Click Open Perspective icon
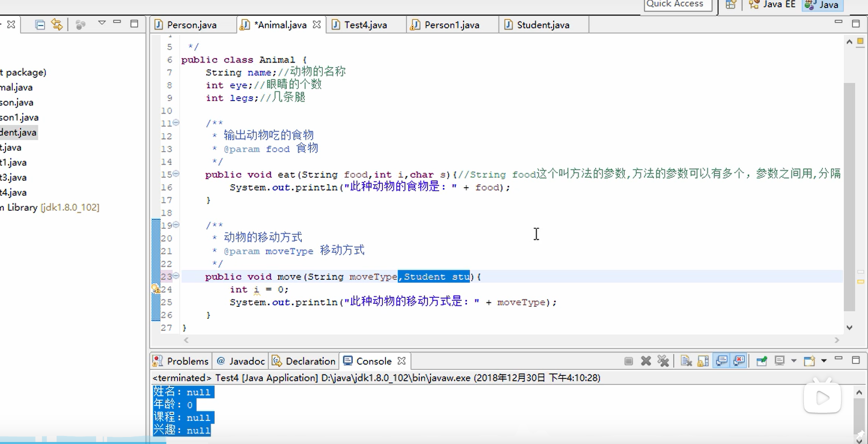This screenshot has width=868, height=444. (x=731, y=5)
